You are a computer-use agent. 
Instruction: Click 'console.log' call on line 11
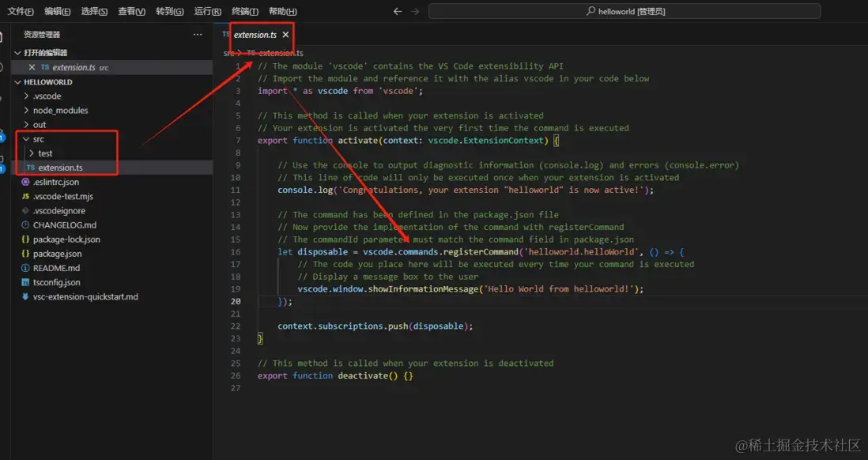[x=306, y=190]
